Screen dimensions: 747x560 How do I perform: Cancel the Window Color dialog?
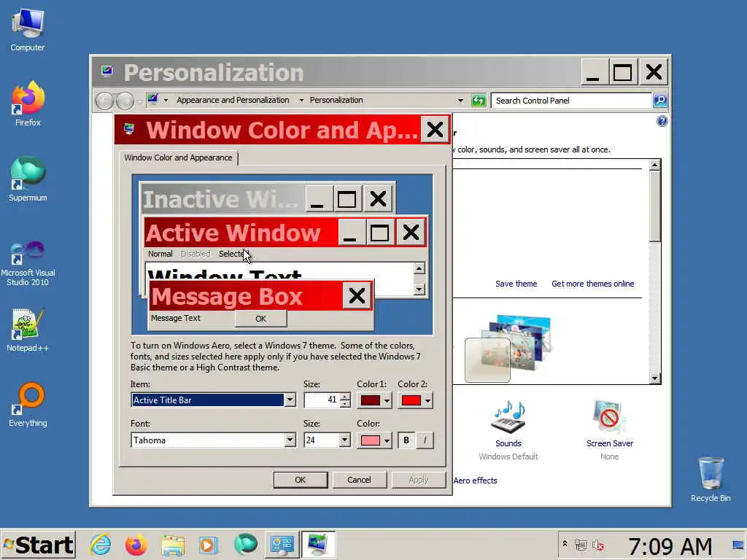click(359, 480)
